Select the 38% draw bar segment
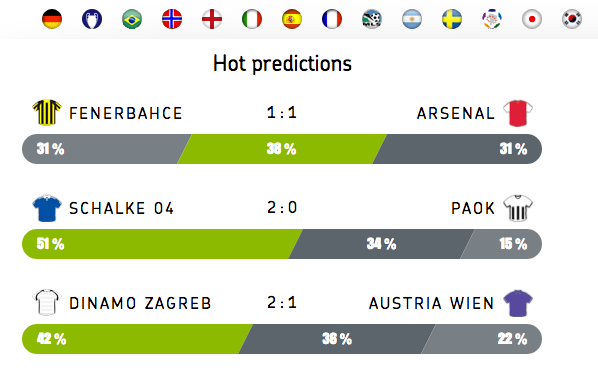Screen dimensions: 598x374 [x=282, y=149]
